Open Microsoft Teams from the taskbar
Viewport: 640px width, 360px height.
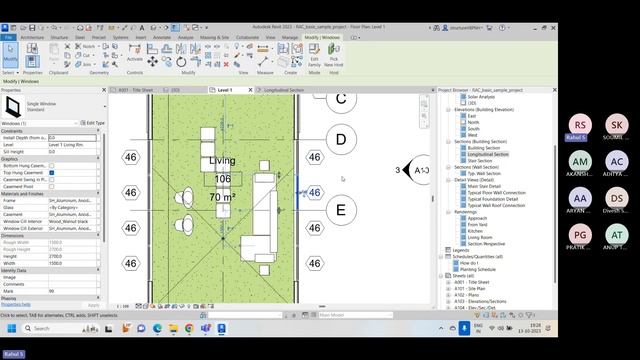205,328
